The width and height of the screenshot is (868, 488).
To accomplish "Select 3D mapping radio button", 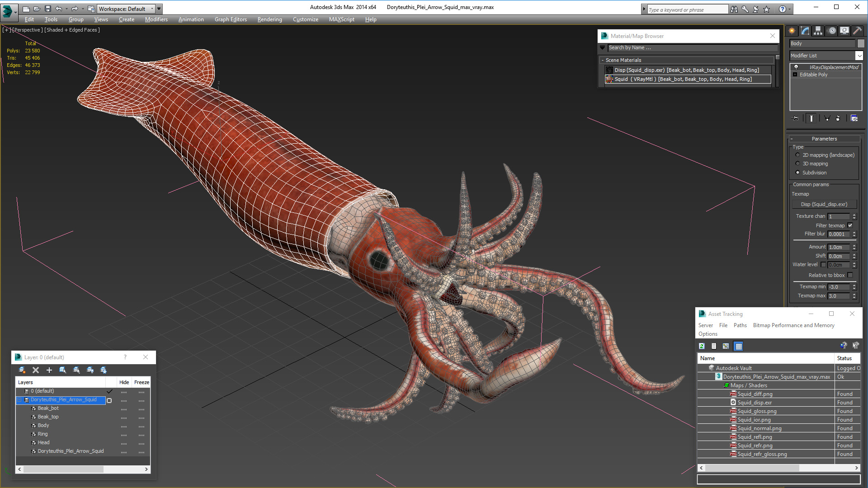I will pyautogui.click(x=797, y=164).
